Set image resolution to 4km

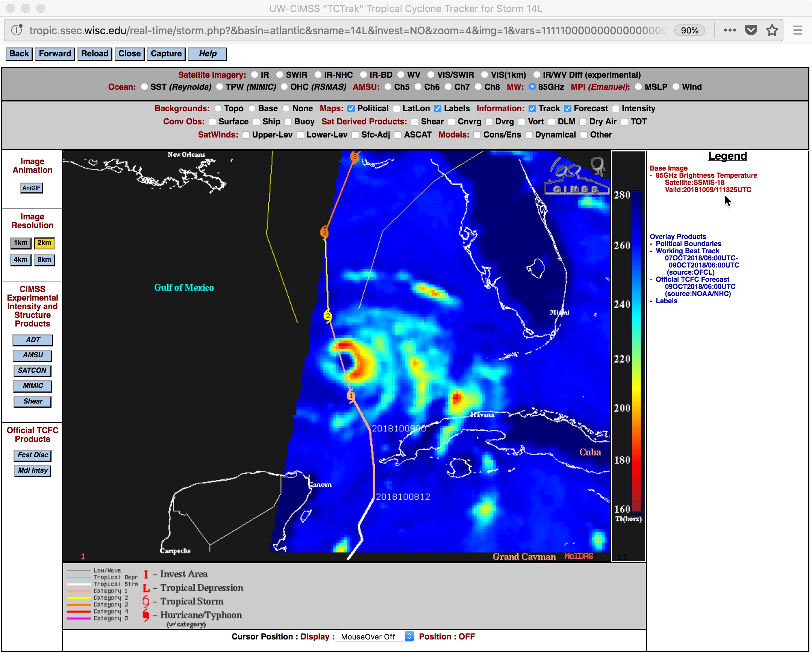[21, 260]
